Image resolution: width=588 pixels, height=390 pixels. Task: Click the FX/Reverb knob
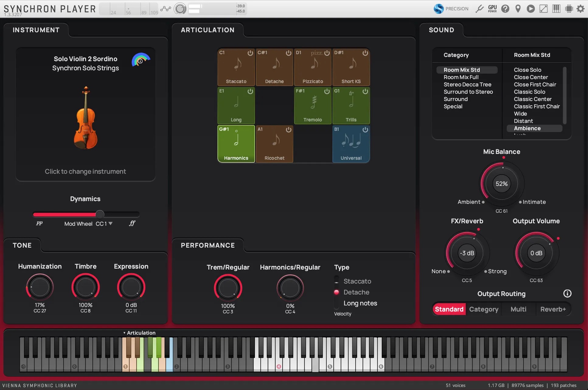tap(467, 253)
